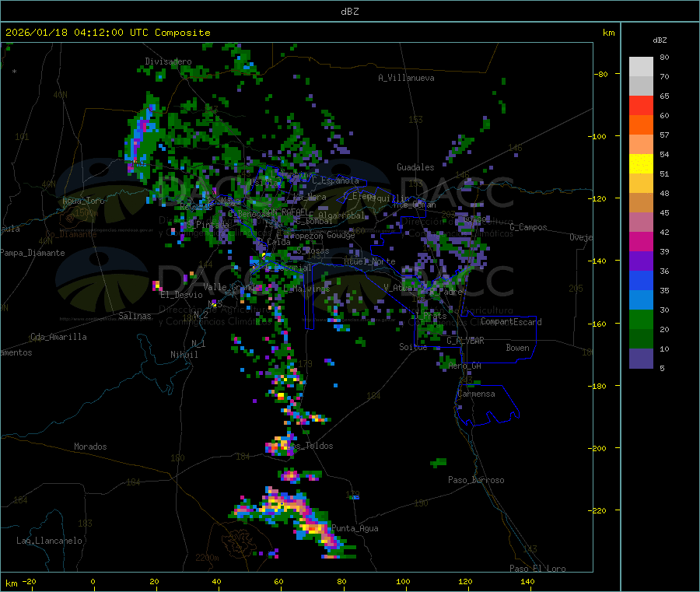Click the 'N_1' map label near Nihuil

tap(198, 344)
